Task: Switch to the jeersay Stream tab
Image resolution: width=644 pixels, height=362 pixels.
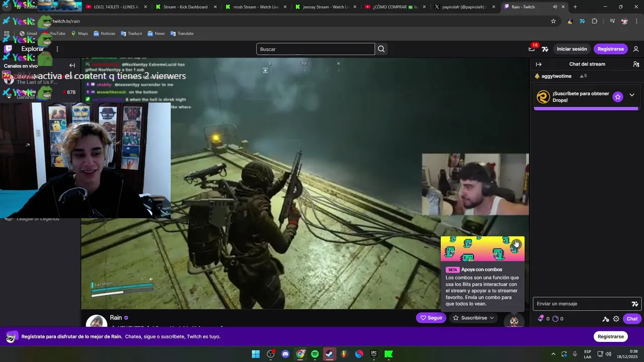Action: (326, 7)
